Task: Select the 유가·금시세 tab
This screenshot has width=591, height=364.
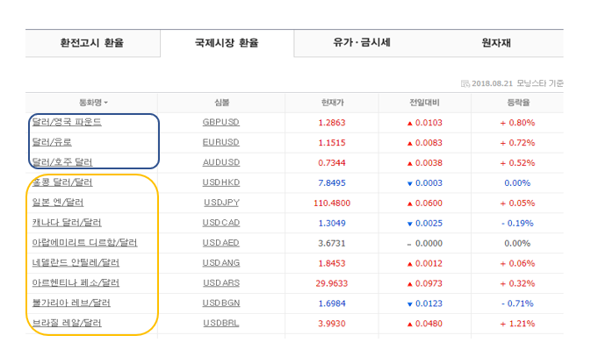Action: point(362,42)
